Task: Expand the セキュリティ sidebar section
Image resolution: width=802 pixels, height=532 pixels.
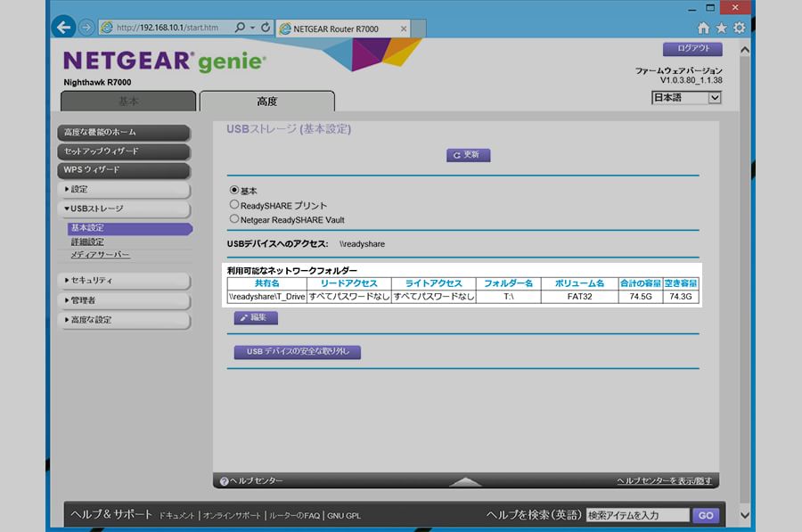Action: pos(125,281)
